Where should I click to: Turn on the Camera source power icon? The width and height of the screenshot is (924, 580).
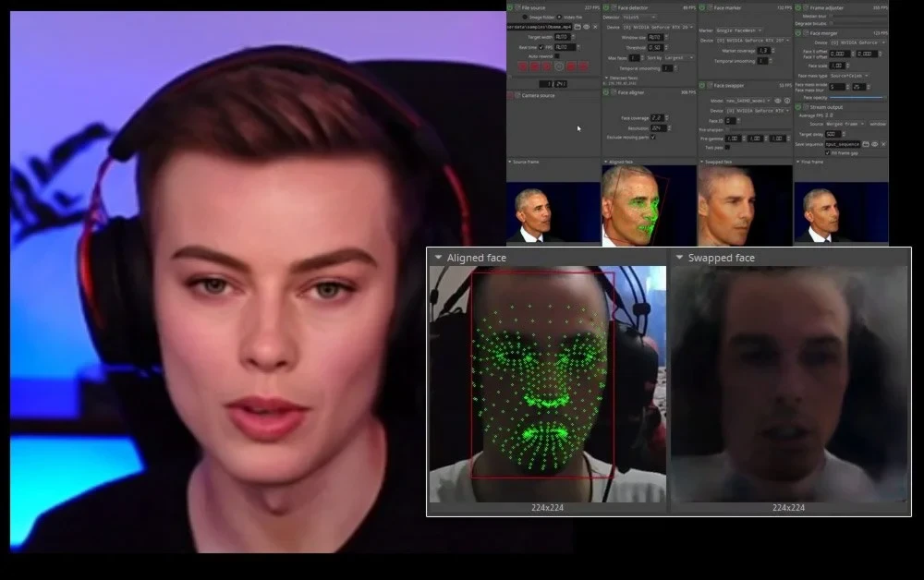tap(510, 95)
